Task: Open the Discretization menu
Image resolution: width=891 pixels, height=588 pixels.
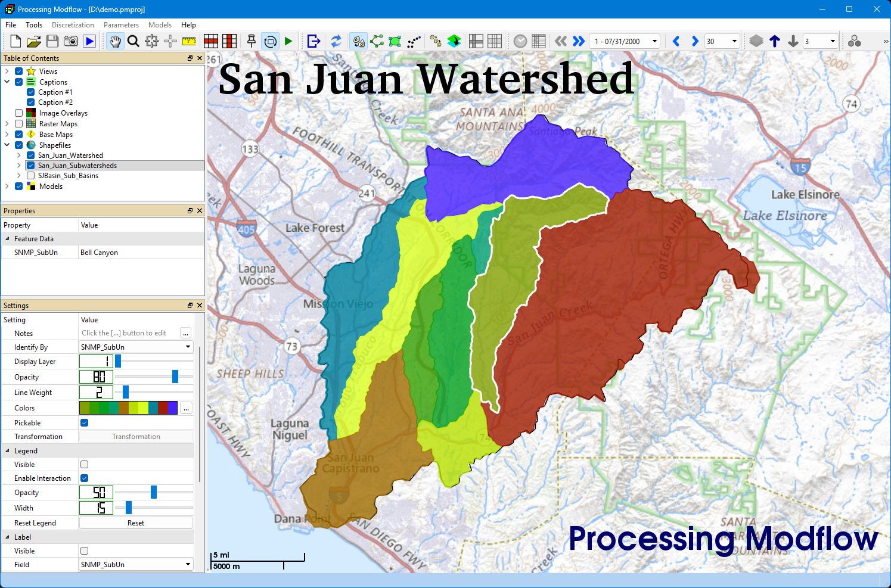Action: [73, 25]
